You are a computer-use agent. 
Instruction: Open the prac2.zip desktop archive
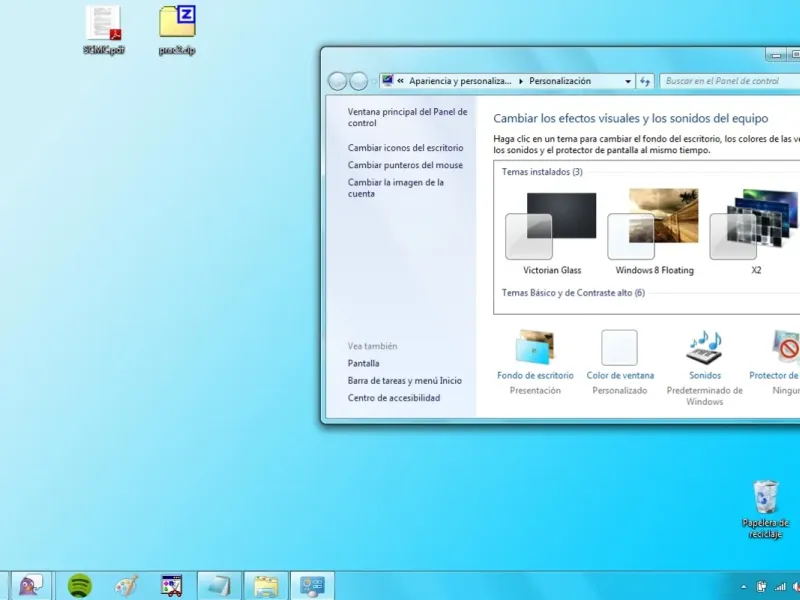[x=177, y=30]
